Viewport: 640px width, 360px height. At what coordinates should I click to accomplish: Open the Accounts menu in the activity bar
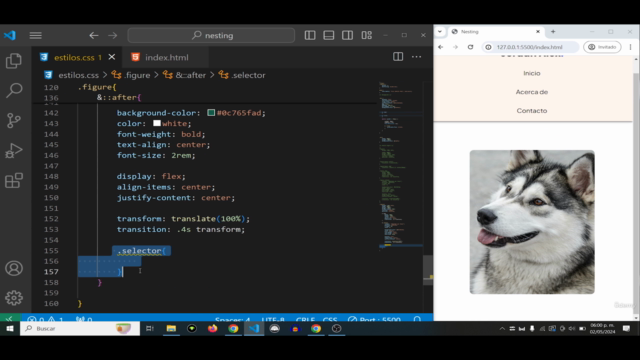(14, 268)
